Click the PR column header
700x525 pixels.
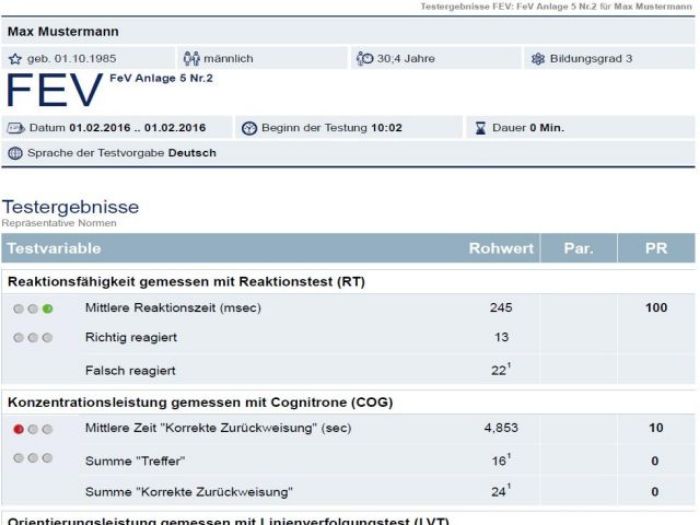point(655,248)
